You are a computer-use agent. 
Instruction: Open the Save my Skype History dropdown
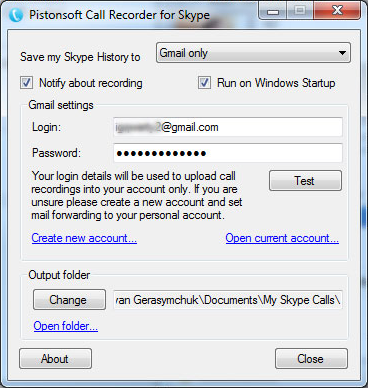(253, 53)
